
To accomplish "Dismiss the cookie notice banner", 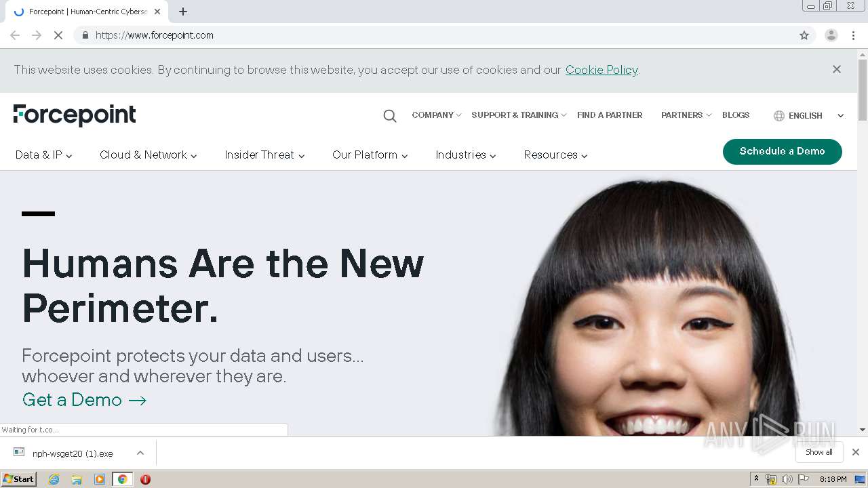I will tap(837, 69).
